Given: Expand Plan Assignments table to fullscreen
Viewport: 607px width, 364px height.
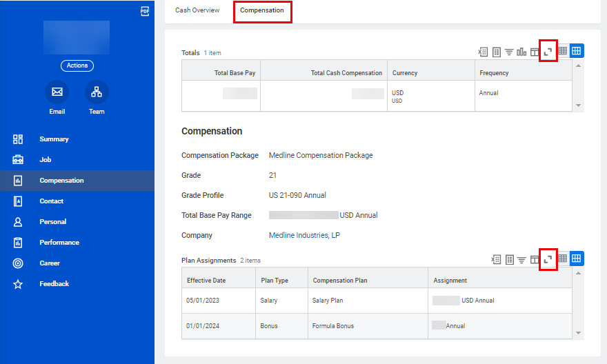Looking at the screenshot, I should pyautogui.click(x=548, y=259).
